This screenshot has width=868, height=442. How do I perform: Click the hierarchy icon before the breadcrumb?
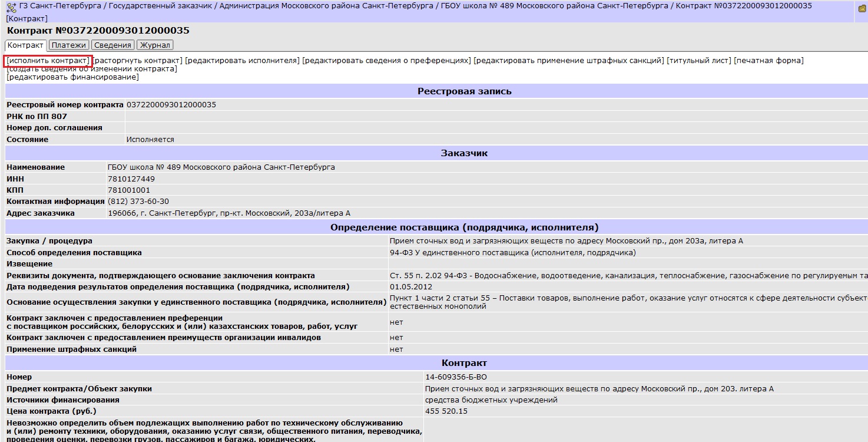point(11,7)
